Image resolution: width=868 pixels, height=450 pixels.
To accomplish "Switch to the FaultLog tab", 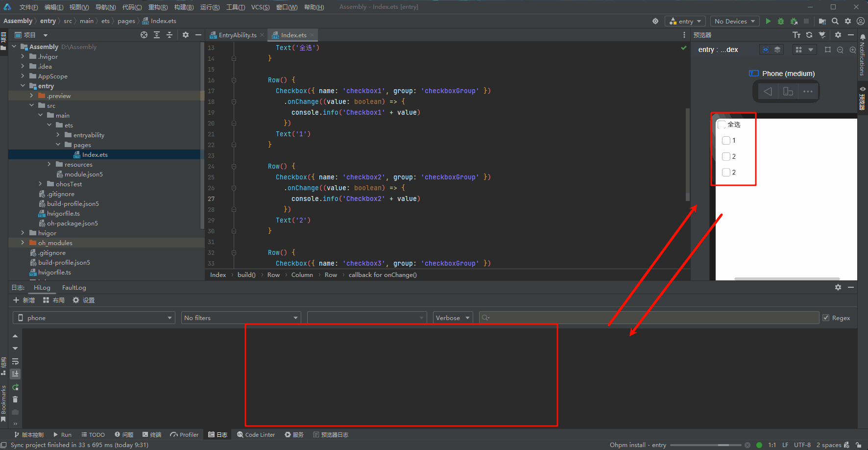I will (x=74, y=287).
